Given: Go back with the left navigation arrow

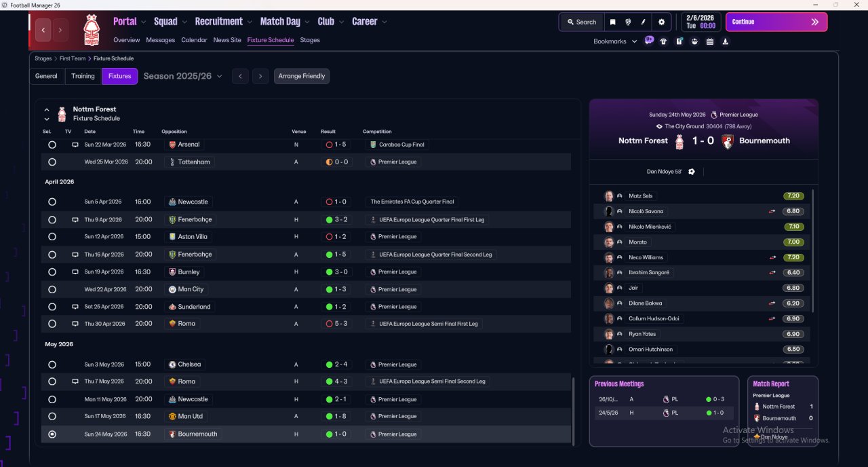Looking at the screenshot, I should (x=44, y=30).
